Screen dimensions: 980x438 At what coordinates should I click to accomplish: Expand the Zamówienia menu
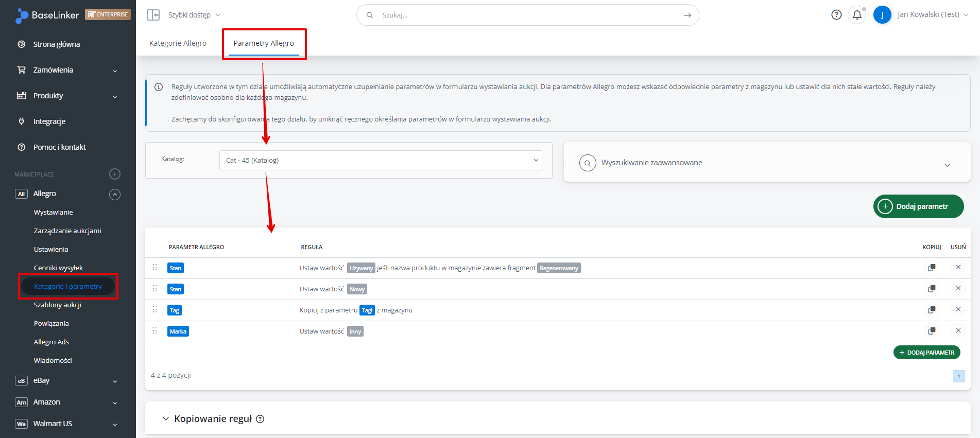click(x=115, y=71)
